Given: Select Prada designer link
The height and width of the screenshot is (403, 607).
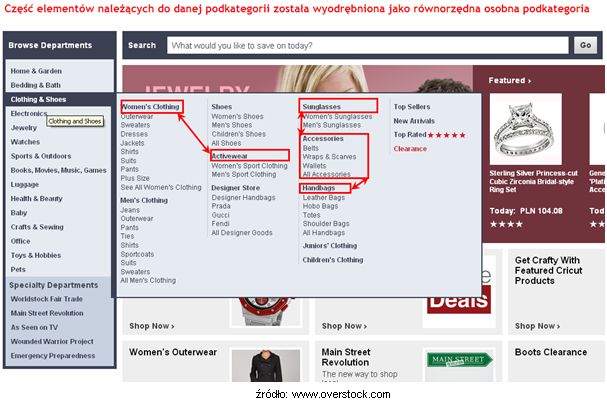Looking at the screenshot, I should pos(221,206).
